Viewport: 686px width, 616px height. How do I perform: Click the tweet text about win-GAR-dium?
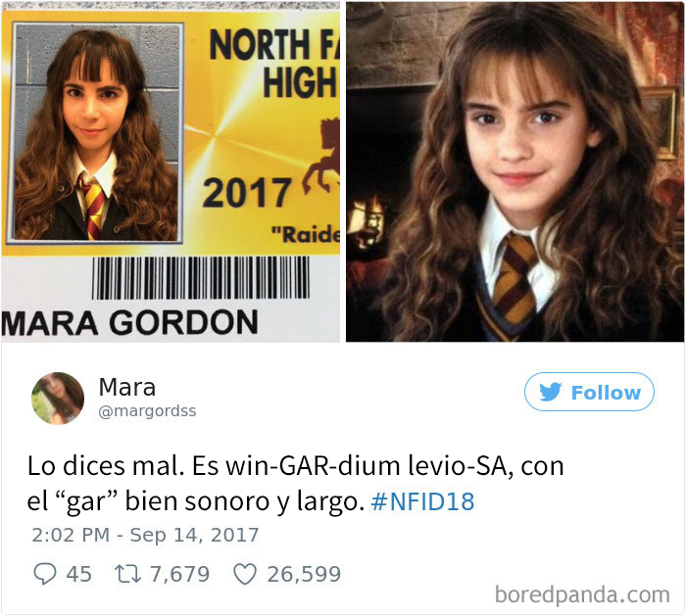(295, 484)
